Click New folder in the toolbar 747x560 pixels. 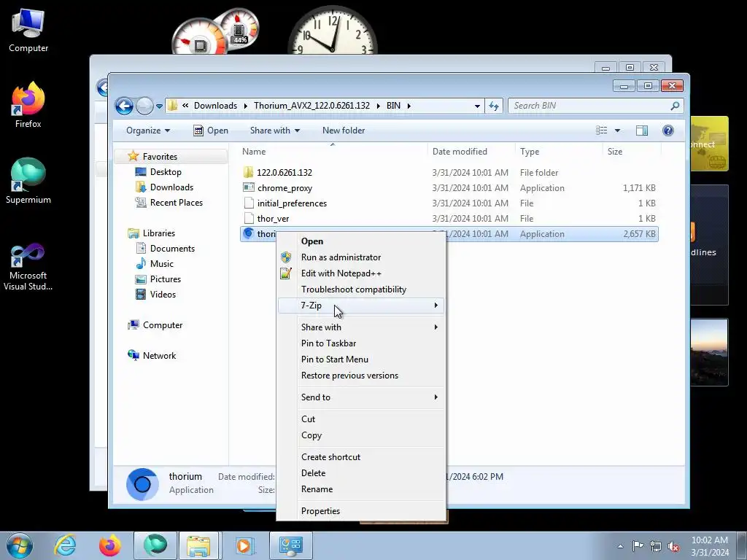pyautogui.click(x=344, y=131)
